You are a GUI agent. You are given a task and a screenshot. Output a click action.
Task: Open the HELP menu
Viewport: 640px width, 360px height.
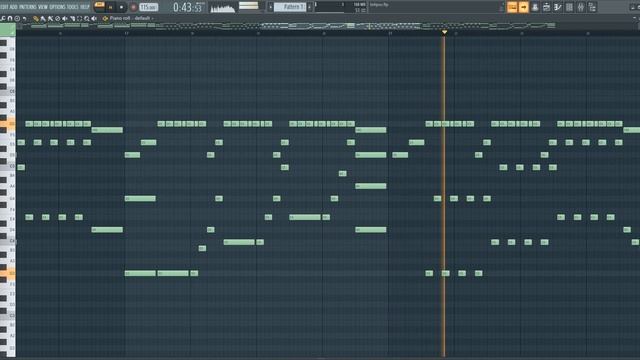[x=84, y=7]
